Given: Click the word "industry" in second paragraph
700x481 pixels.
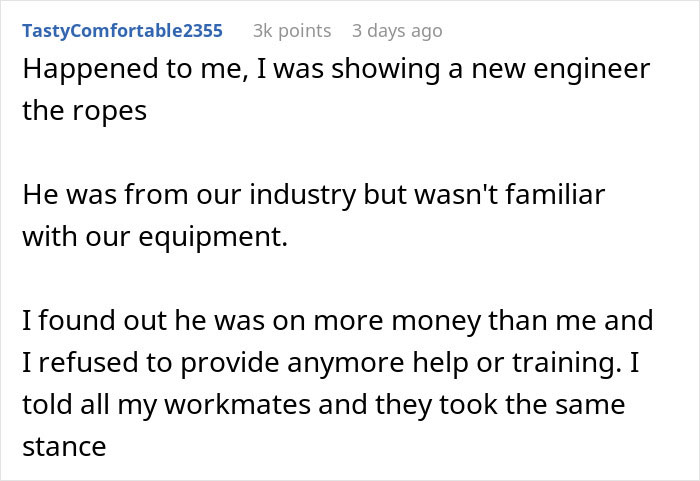Looking at the screenshot, I should click(x=275, y=195).
